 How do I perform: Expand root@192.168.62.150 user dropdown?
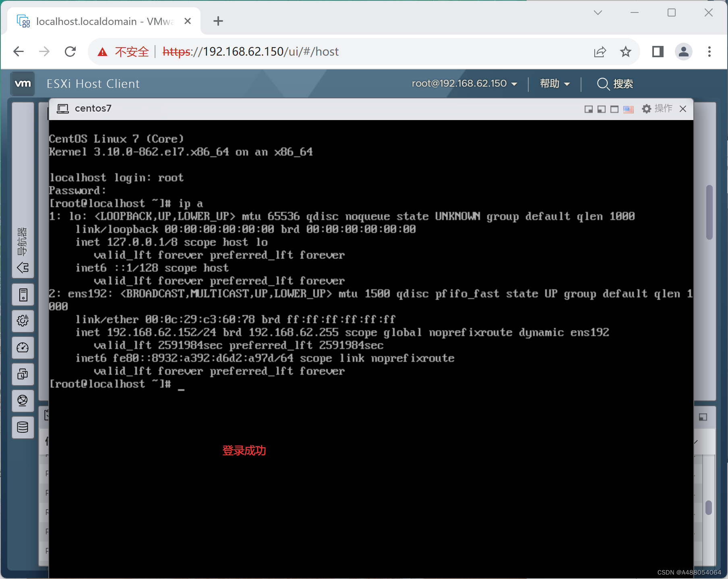[x=464, y=83]
